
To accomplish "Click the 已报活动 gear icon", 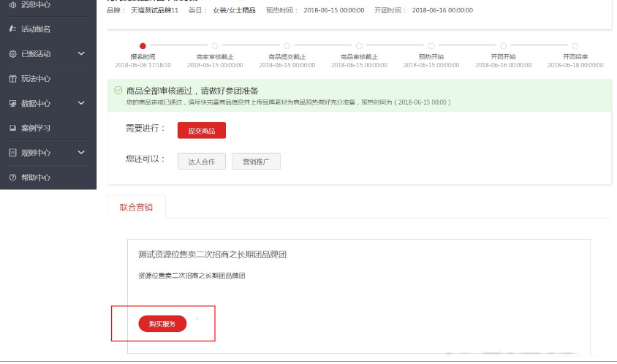I will coord(12,54).
